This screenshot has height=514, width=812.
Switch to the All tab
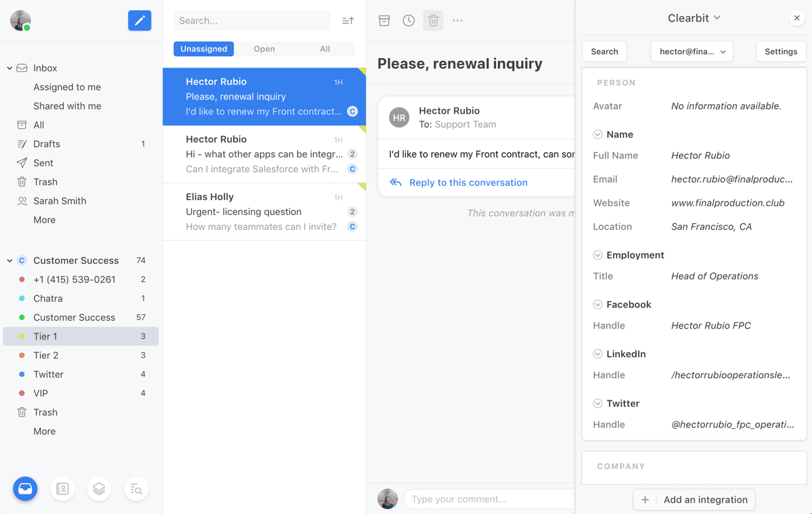point(324,49)
